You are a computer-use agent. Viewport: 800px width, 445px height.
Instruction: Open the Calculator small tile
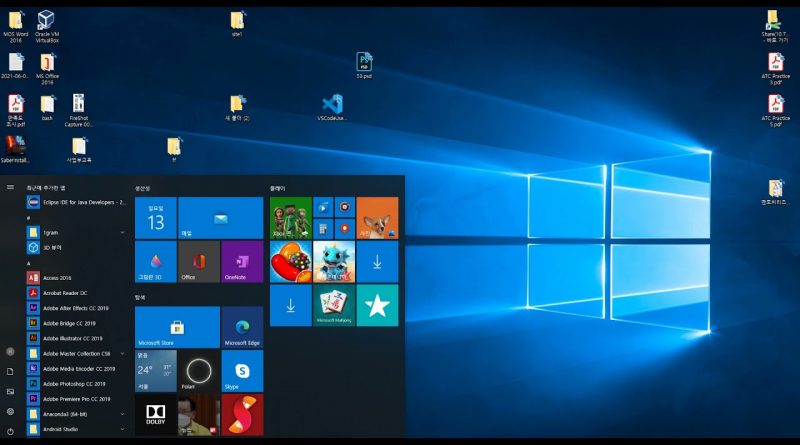(x=323, y=229)
